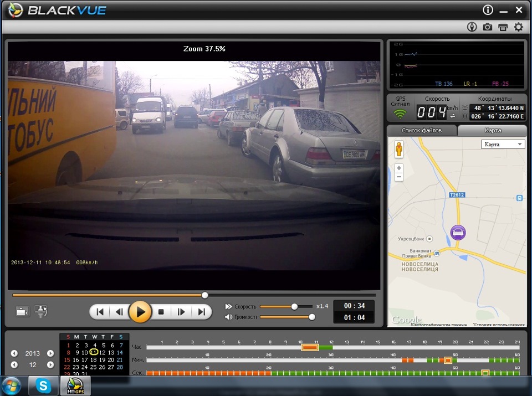This screenshot has width=532, height=396.
Task: Click the total time display 01 : 04
Action: [354, 318]
